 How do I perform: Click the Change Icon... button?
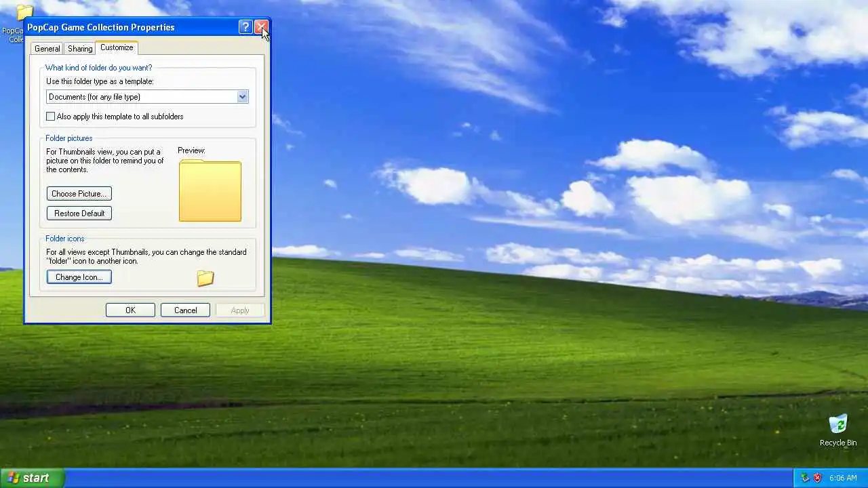coord(79,277)
